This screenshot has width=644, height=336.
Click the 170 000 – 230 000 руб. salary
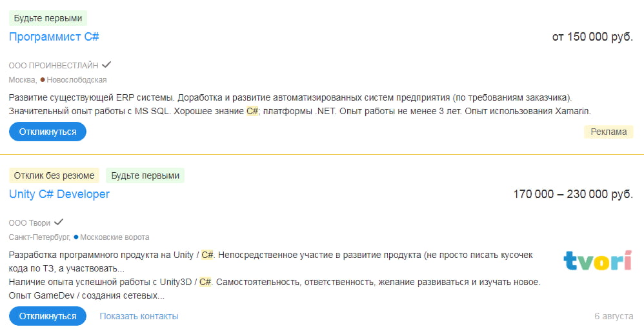tap(573, 194)
